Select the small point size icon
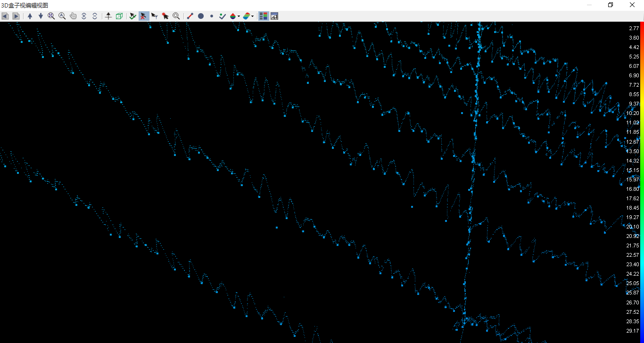Image resolution: width=644 pixels, height=343 pixels. (x=212, y=16)
